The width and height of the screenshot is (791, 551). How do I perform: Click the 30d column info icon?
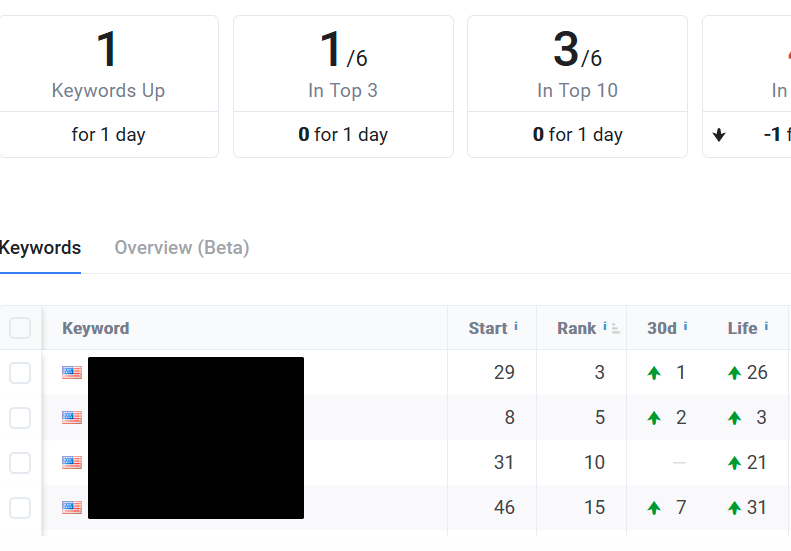click(686, 327)
